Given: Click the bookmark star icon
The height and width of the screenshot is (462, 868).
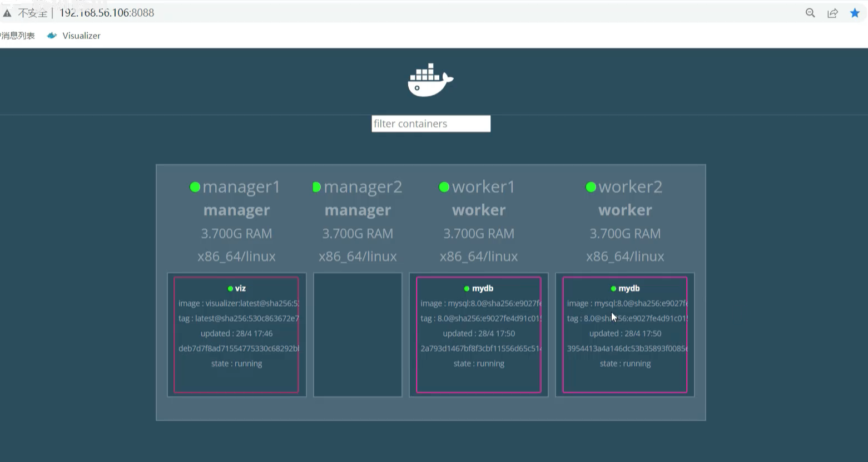Looking at the screenshot, I should point(855,13).
